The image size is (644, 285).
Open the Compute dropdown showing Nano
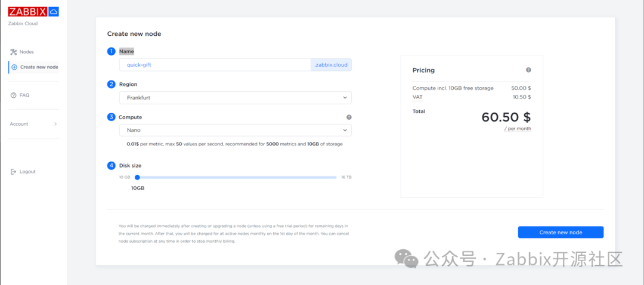235,130
